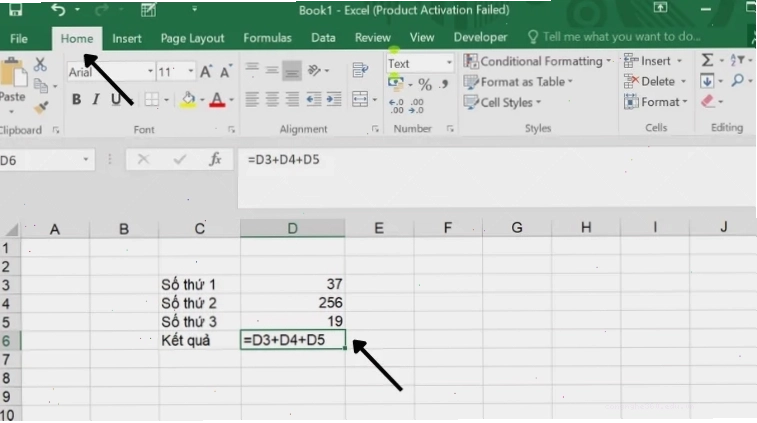The height and width of the screenshot is (423, 757).
Task: Open Insert Function fx dialog
Action: pos(215,159)
